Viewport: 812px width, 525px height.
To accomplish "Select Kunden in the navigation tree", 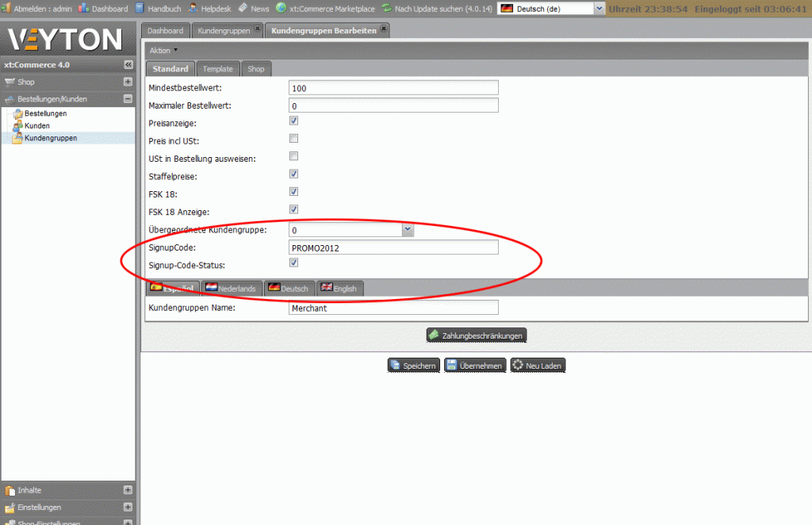I will tap(36, 125).
